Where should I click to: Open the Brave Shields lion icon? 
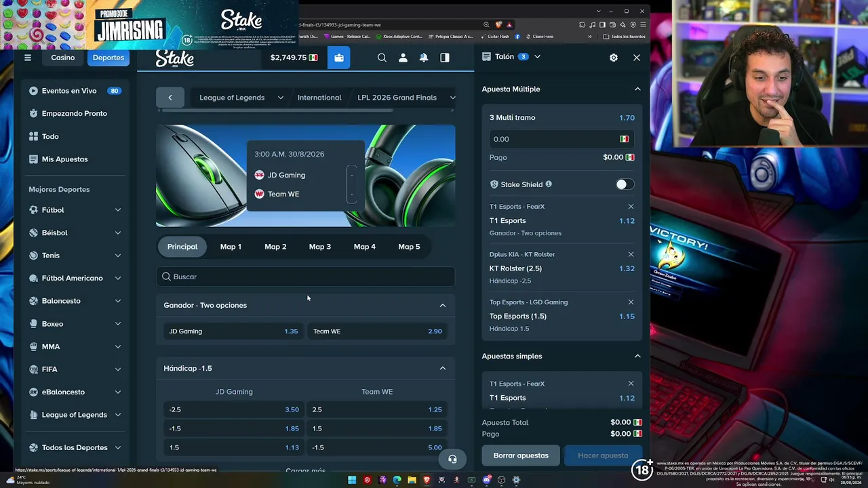tap(499, 25)
